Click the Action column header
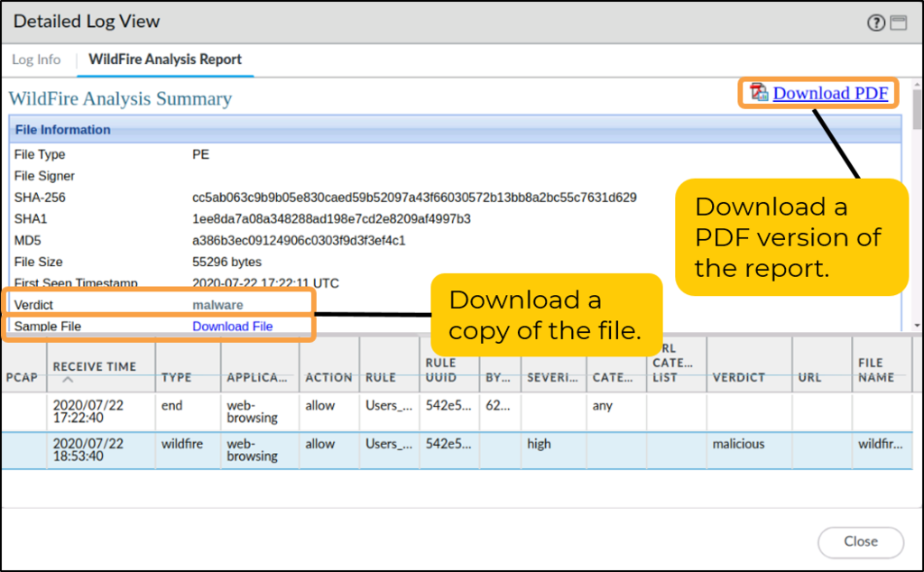The width and height of the screenshot is (924, 572). coord(329,365)
